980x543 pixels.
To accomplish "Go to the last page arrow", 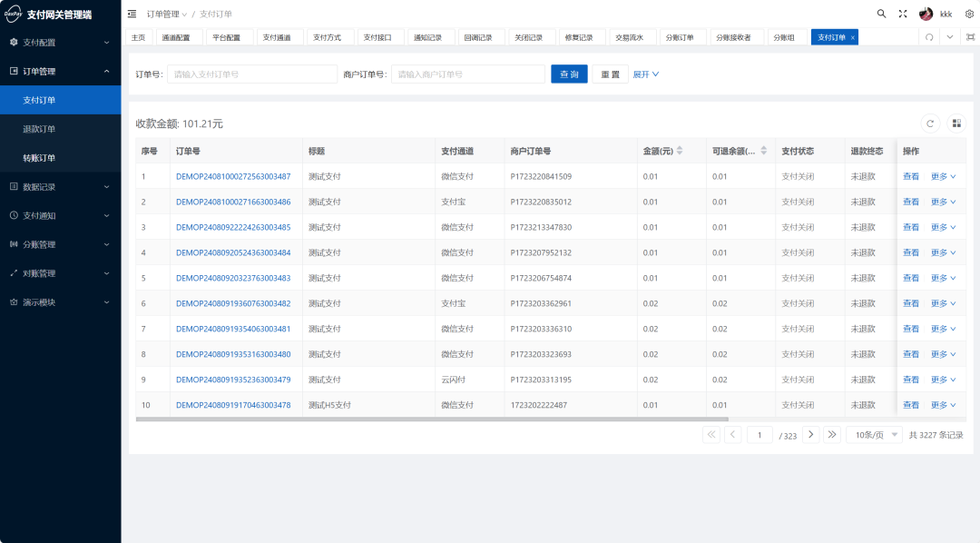I will pyautogui.click(x=832, y=435).
